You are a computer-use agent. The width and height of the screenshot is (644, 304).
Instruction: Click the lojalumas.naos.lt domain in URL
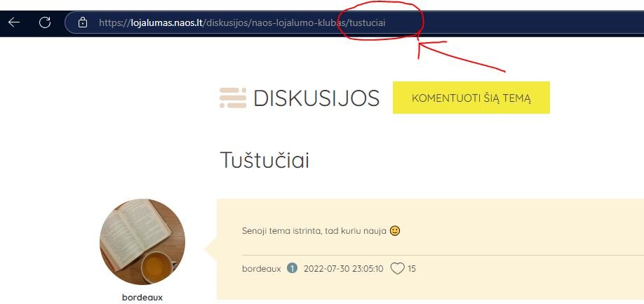click(167, 22)
